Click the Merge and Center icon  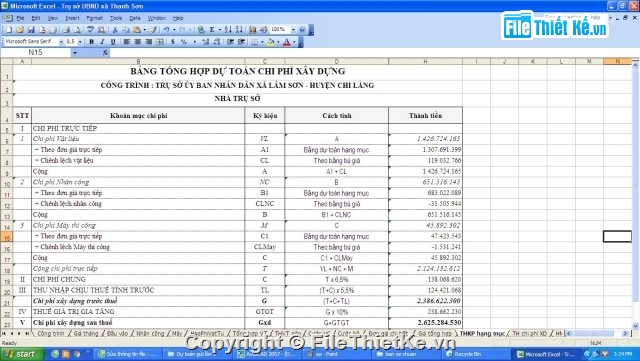tap(160, 42)
